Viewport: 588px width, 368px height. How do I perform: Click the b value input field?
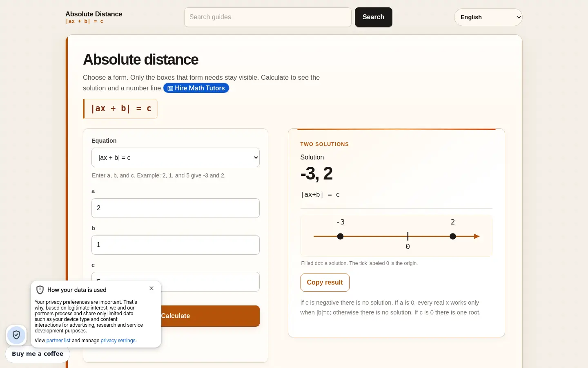click(176, 245)
